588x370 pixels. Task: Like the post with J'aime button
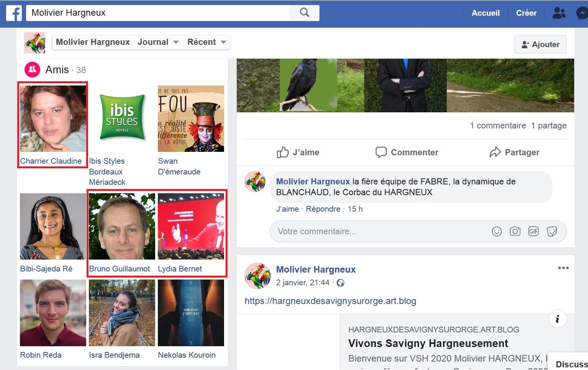(298, 152)
